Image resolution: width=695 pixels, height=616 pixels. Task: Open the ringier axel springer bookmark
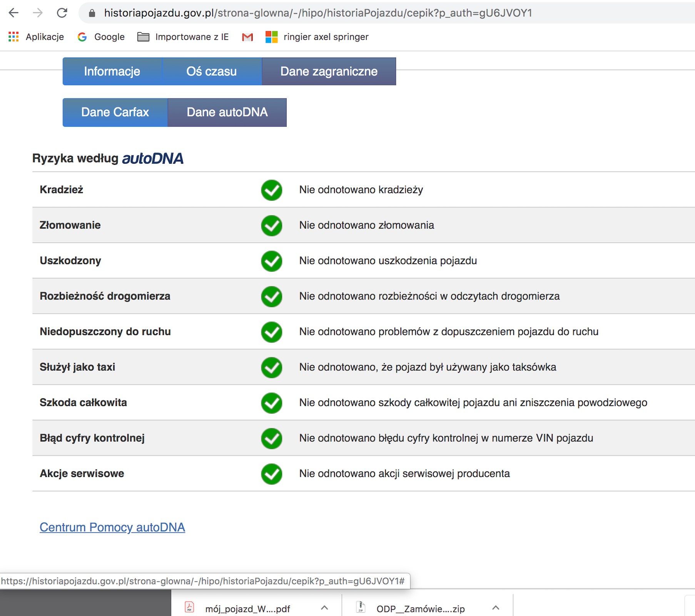click(317, 37)
